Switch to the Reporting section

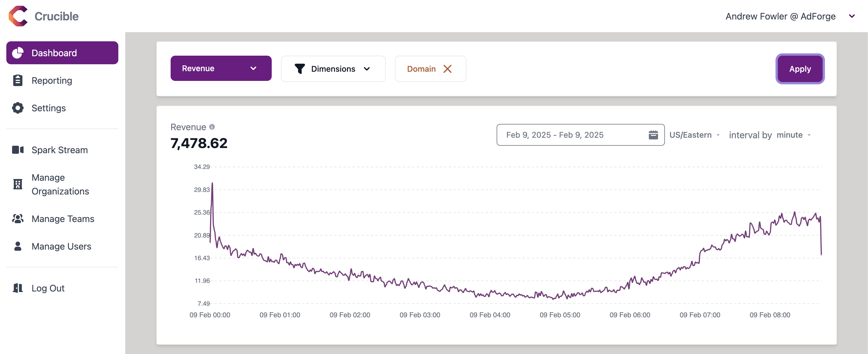pyautogui.click(x=51, y=80)
